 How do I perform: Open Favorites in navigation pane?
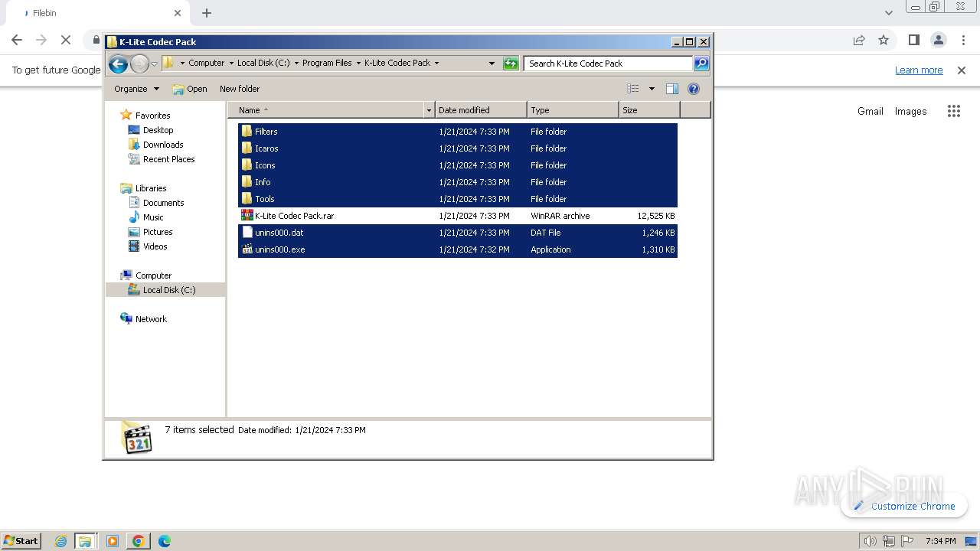[152, 116]
